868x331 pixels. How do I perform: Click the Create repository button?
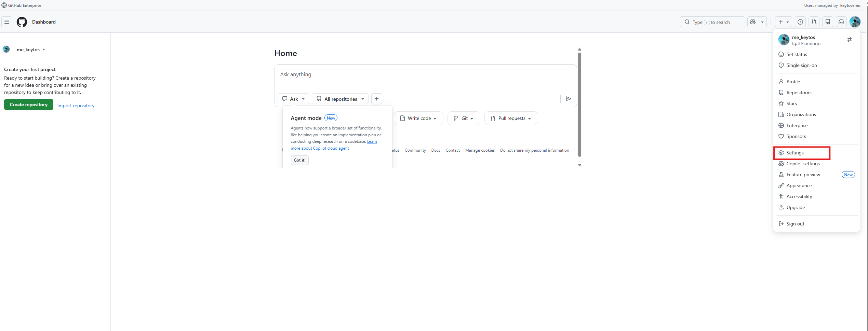pyautogui.click(x=28, y=105)
